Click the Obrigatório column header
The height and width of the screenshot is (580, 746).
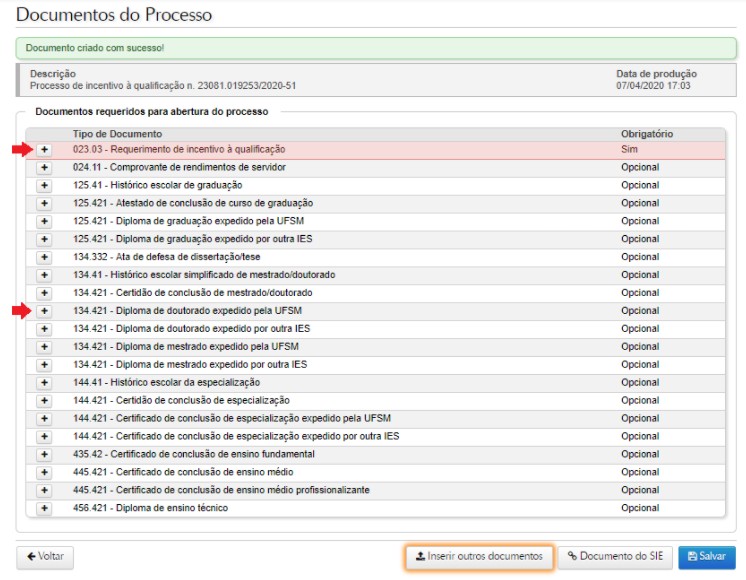(646, 134)
